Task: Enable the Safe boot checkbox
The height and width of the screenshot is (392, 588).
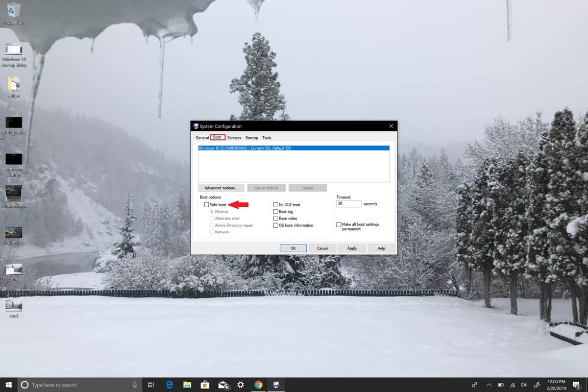Action: [206, 205]
